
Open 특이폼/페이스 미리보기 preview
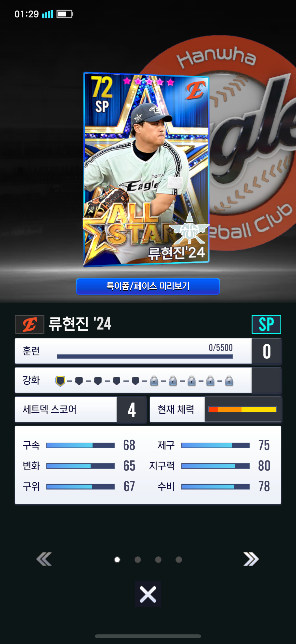pyautogui.click(x=148, y=286)
